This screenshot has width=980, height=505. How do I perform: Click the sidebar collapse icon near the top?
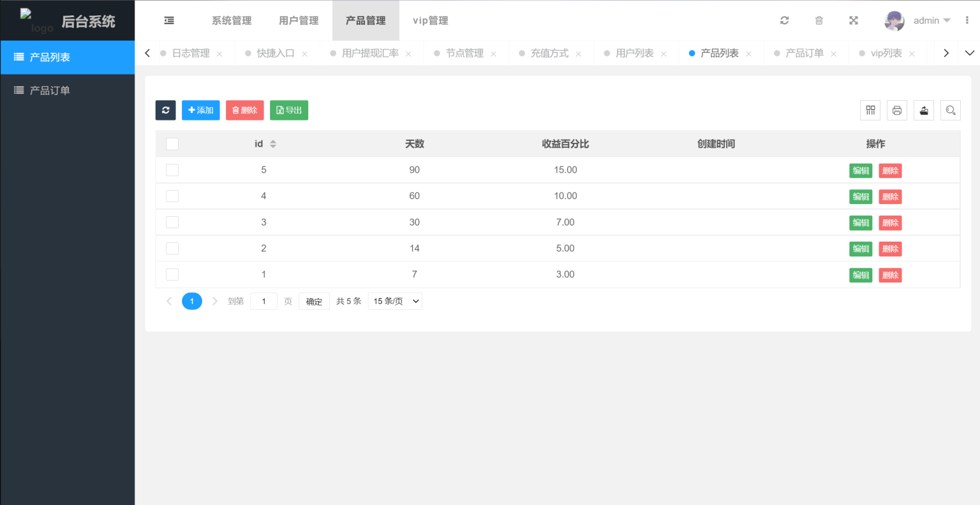[x=168, y=20]
